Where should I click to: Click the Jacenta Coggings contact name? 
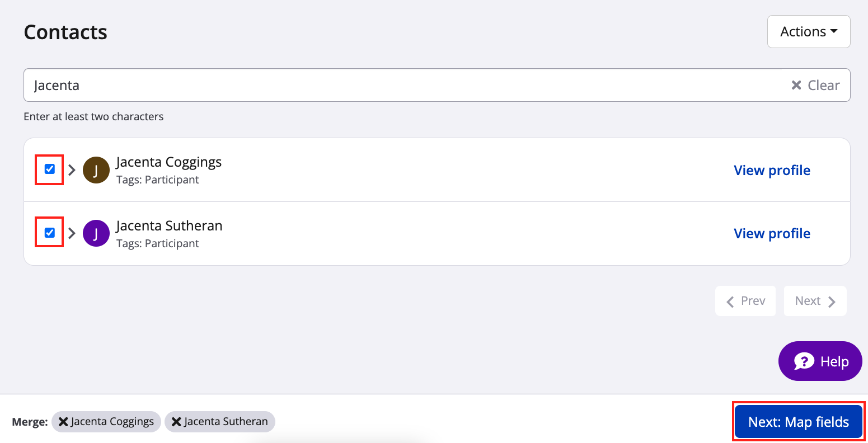coord(169,162)
